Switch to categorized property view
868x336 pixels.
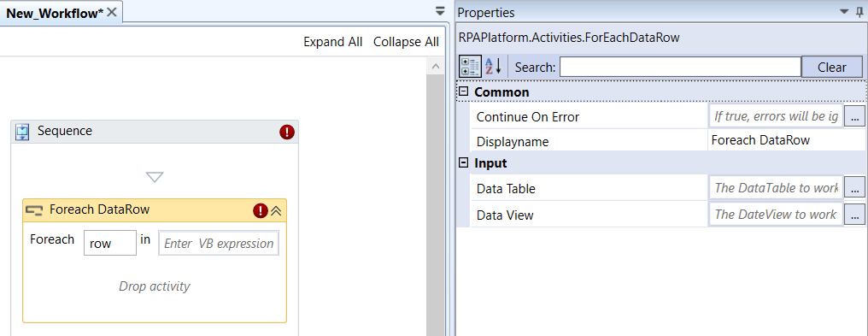470,67
